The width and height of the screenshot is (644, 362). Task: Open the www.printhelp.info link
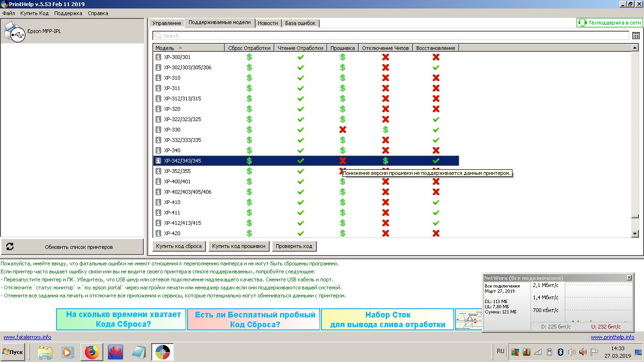click(x=612, y=337)
